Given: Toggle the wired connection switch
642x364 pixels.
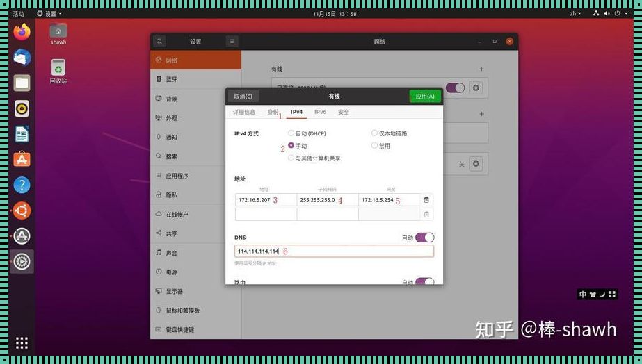Looking at the screenshot, I should pyautogui.click(x=456, y=88).
